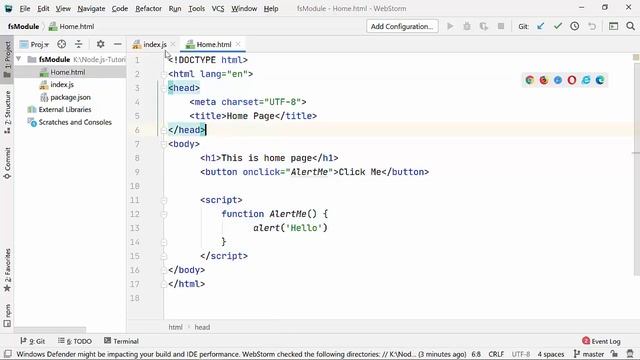
Task: Click the Run play icon
Action: (x=450, y=26)
